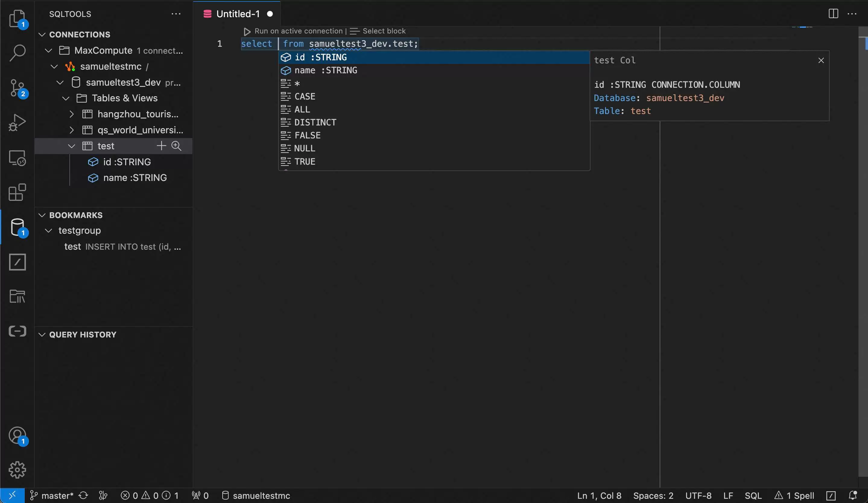Click Run on active connection
This screenshot has width=868, height=503.
pos(298,31)
